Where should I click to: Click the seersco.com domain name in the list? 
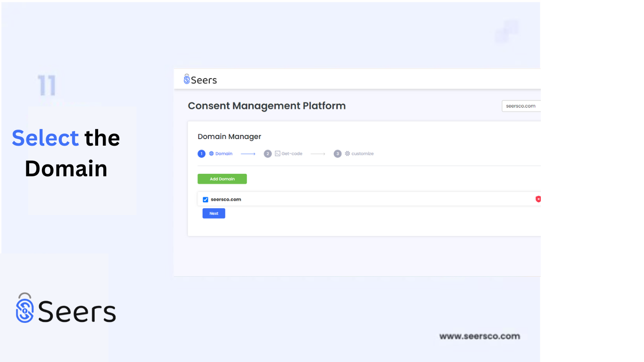(226, 199)
